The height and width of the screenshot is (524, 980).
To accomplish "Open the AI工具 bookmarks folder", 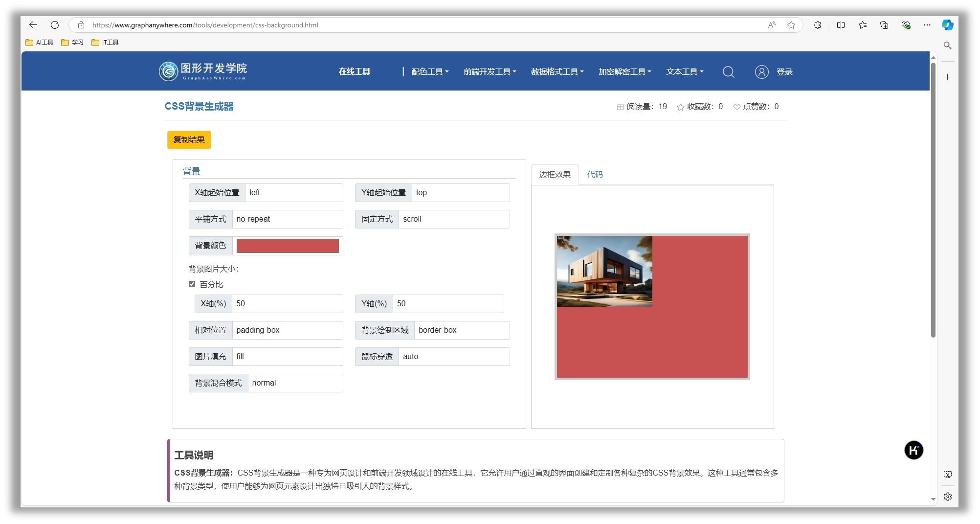I will [x=40, y=43].
